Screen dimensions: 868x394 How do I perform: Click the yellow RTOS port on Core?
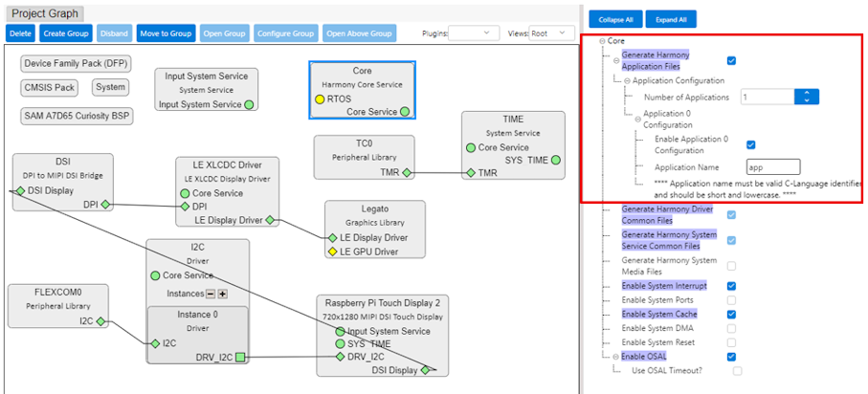(x=320, y=98)
